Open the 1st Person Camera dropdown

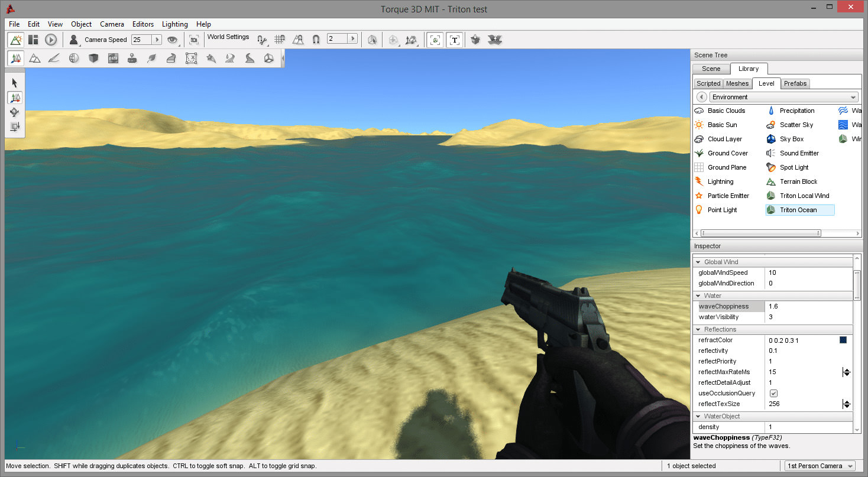point(820,466)
